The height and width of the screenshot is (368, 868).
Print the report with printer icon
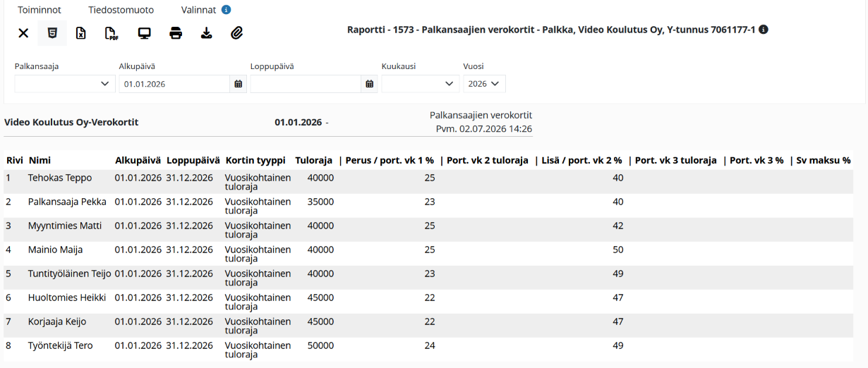(x=176, y=33)
